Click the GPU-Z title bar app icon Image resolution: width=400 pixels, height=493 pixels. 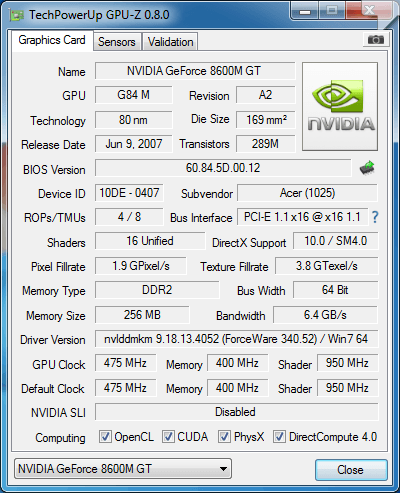pyautogui.click(x=17, y=15)
